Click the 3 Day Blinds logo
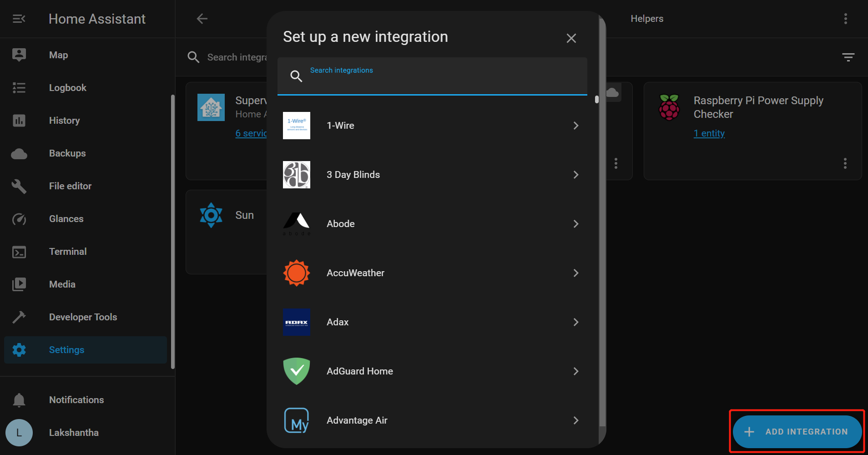This screenshot has height=455, width=868. point(297,175)
